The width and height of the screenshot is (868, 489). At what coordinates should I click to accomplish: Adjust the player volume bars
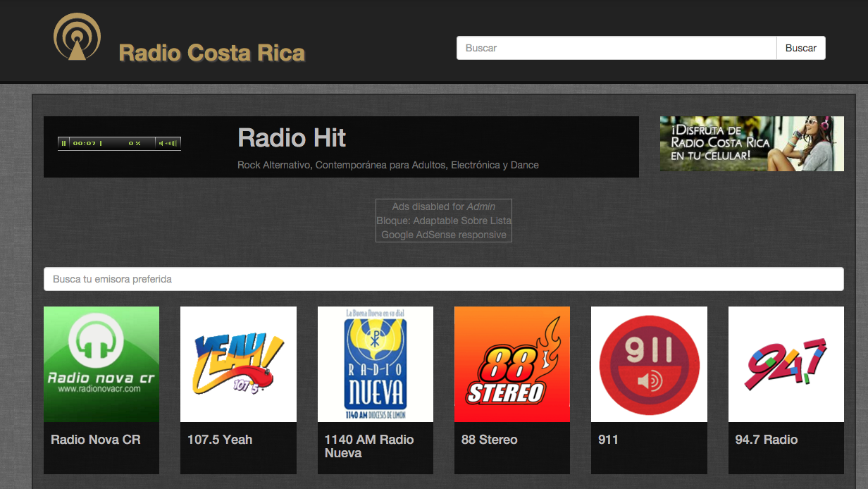(x=171, y=144)
